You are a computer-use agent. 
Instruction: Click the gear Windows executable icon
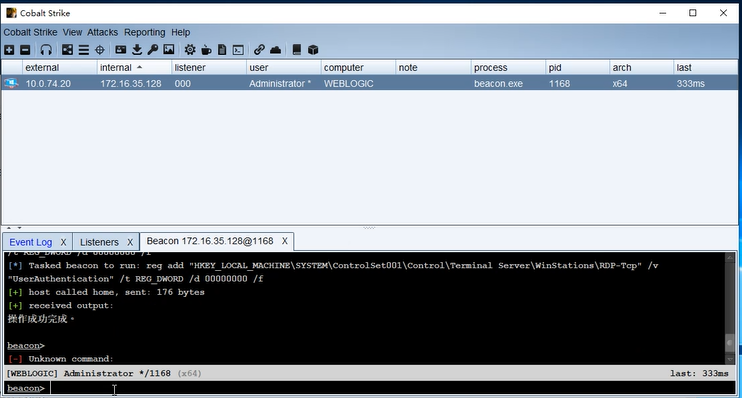[190, 50]
